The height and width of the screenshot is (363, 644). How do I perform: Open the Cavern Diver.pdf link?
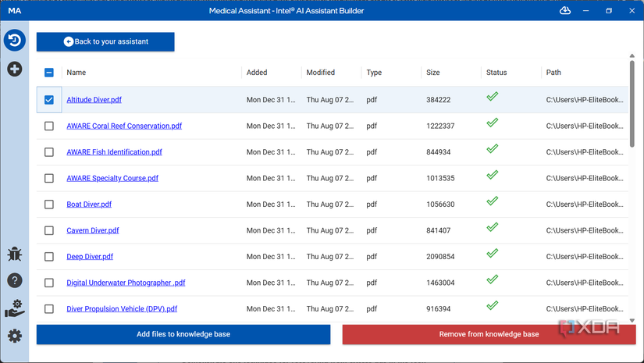[93, 230]
